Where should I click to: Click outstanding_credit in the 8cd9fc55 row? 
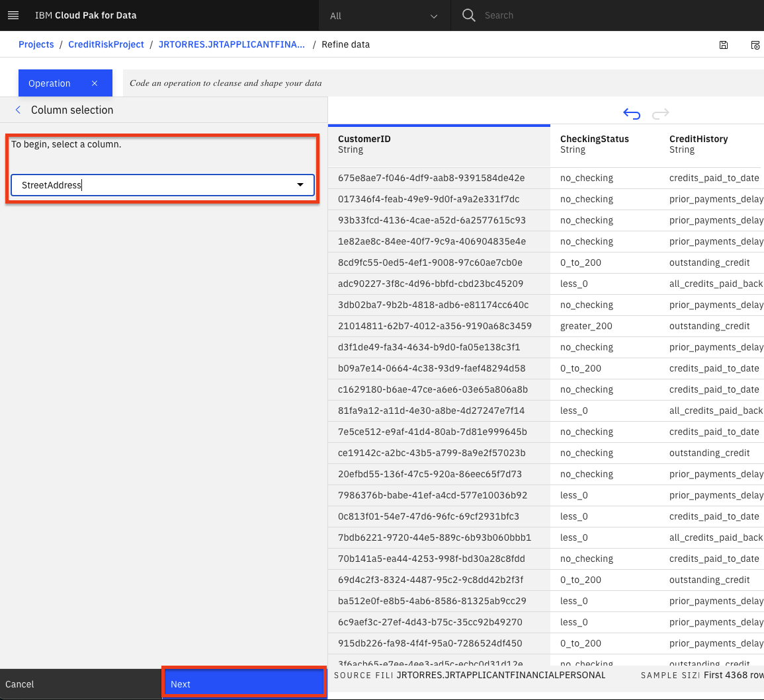(709, 263)
